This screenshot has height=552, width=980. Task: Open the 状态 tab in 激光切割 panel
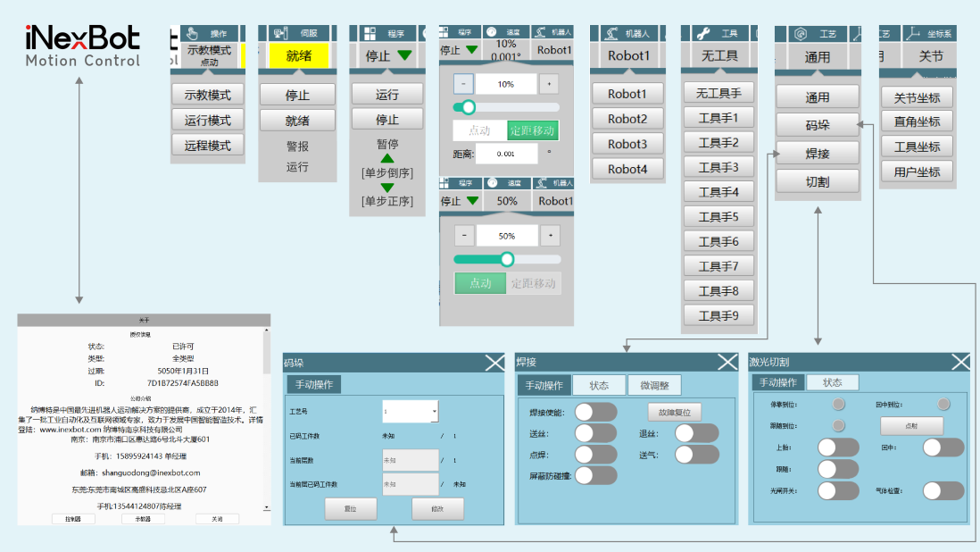coord(832,382)
